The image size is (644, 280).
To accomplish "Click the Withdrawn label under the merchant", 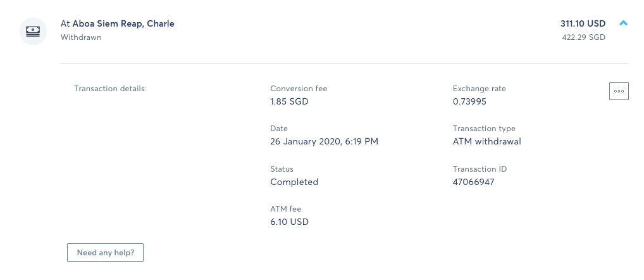I will (81, 37).
